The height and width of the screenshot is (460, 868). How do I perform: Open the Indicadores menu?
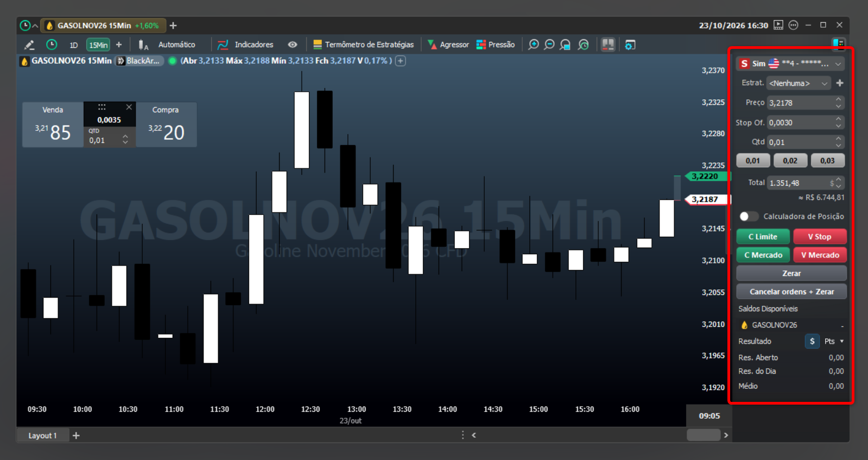(x=245, y=45)
